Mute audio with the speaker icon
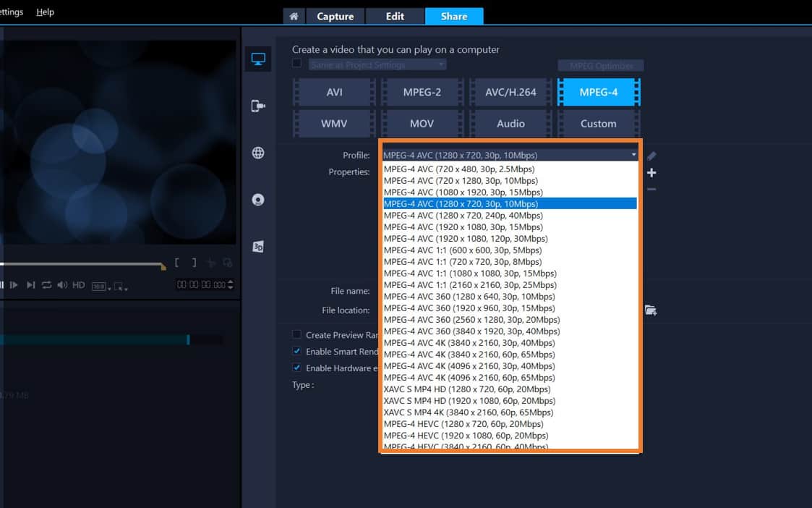Image resolution: width=812 pixels, height=508 pixels. [x=61, y=285]
